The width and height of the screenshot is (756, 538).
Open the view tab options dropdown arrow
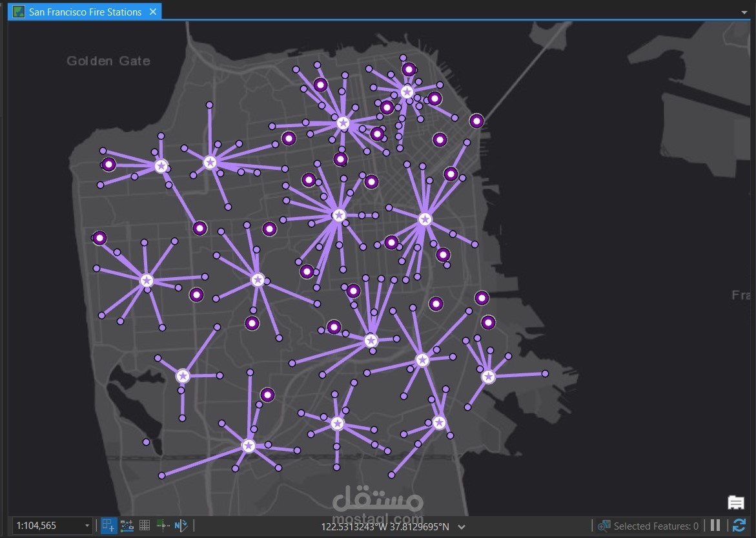click(744, 12)
